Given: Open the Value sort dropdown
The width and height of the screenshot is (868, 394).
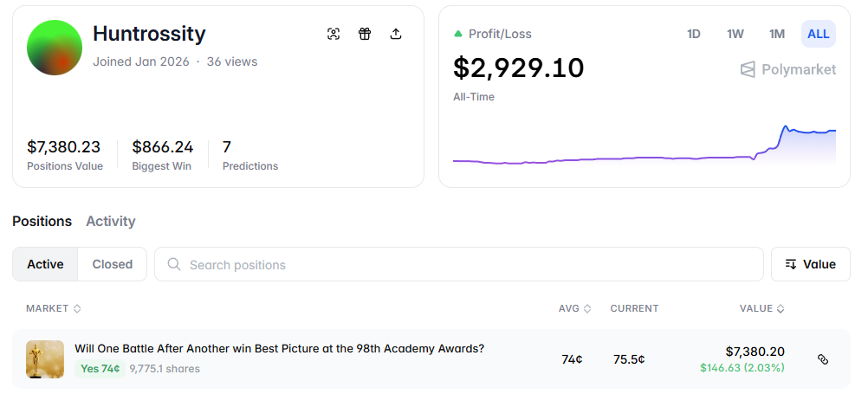Looking at the screenshot, I should (x=810, y=264).
